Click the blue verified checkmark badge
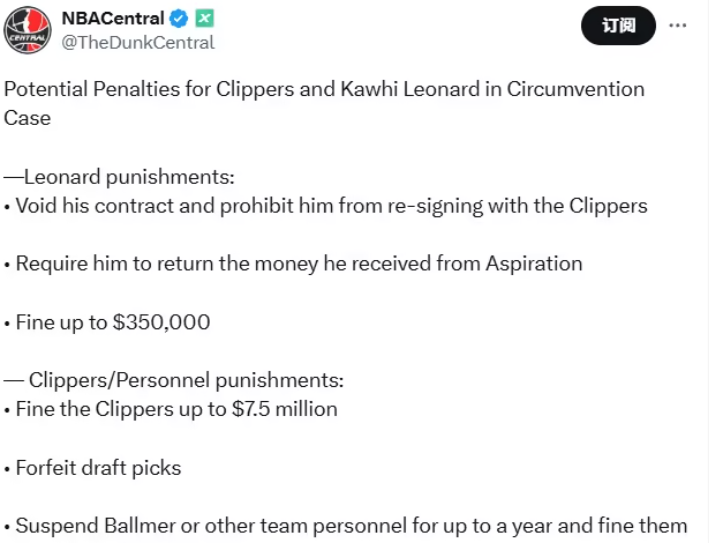 (179, 19)
